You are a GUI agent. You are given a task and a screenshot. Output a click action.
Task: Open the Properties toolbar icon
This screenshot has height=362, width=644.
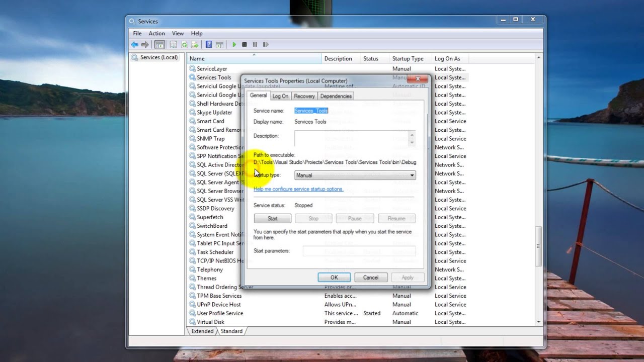pos(174,45)
